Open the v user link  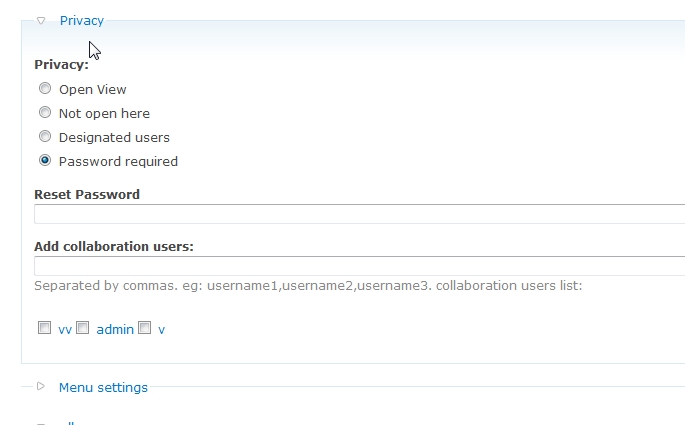162,330
